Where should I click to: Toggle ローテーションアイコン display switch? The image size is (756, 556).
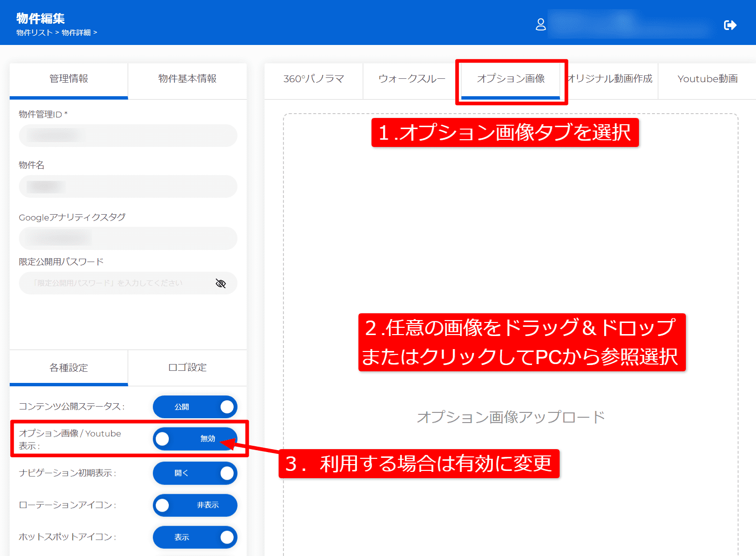195,505
